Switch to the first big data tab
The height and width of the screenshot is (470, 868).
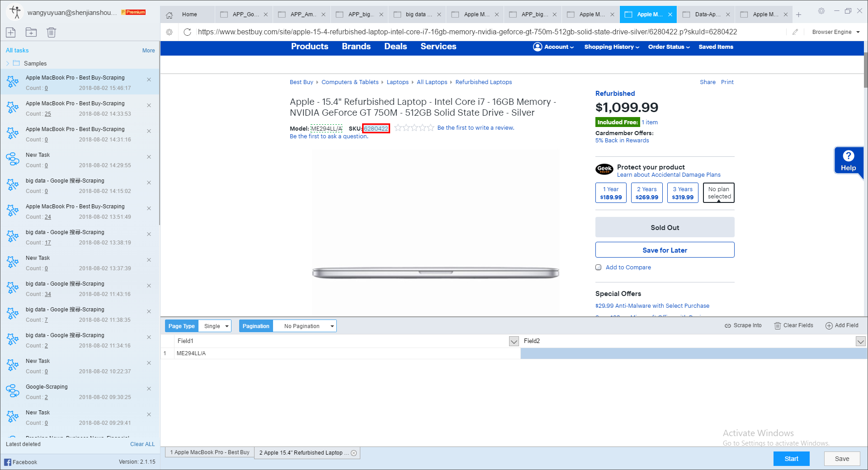coord(417,14)
